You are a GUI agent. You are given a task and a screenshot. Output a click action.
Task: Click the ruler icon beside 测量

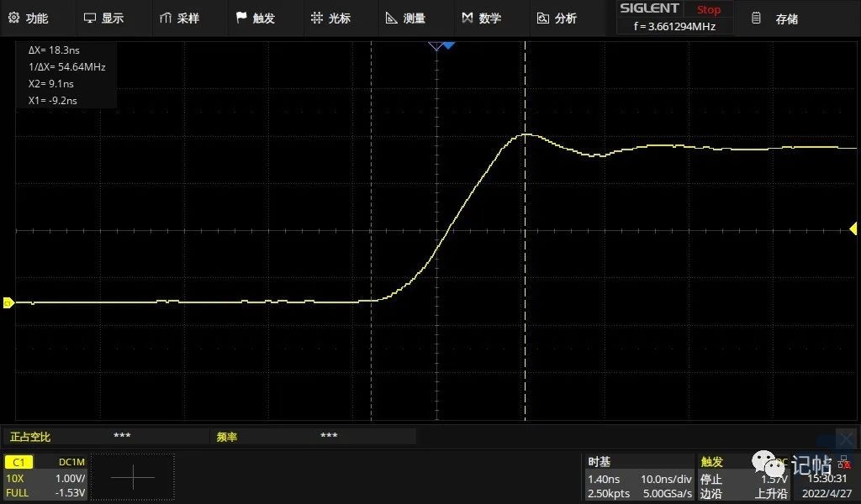(392, 18)
